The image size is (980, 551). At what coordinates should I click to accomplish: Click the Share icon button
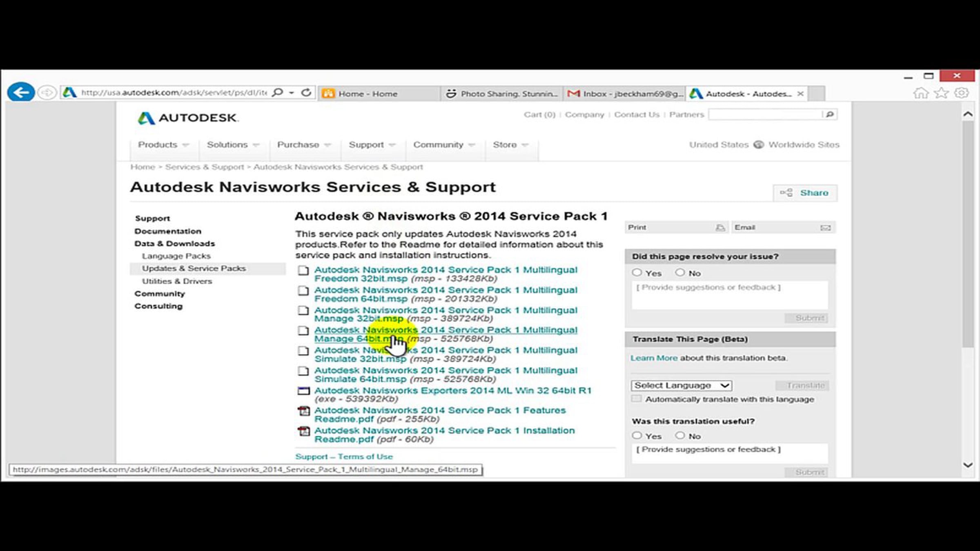click(786, 193)
